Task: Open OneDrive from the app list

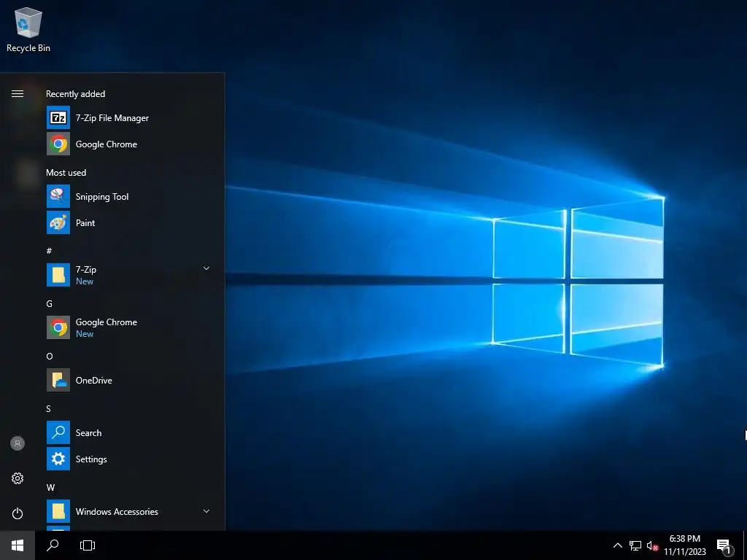Action: pyautogui.click(x=134, y=380)
